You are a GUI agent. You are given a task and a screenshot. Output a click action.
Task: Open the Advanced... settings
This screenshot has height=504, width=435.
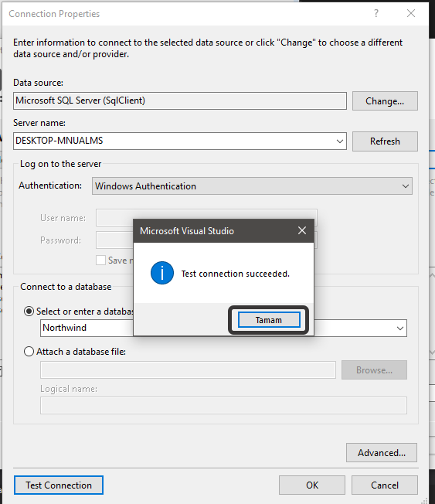[x=382, y=452]
